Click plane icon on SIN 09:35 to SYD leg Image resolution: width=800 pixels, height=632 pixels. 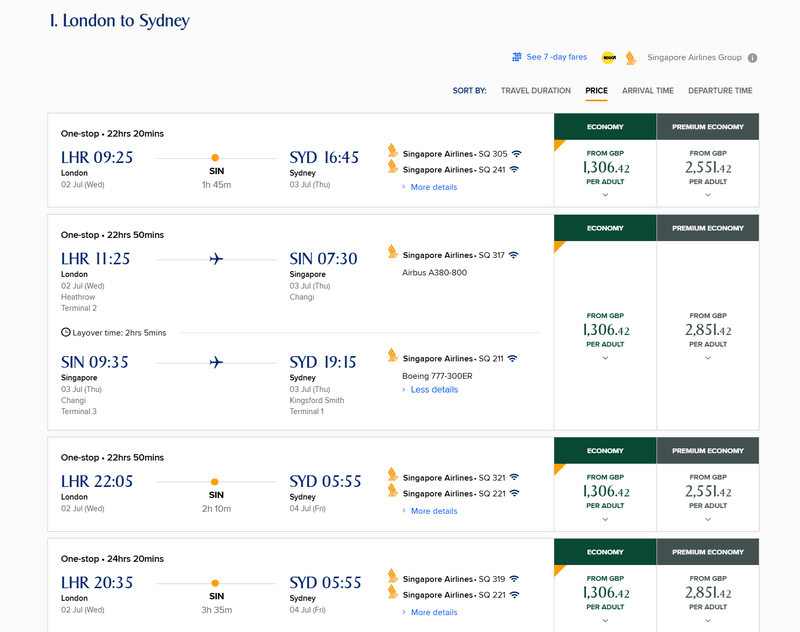(216, 362)
